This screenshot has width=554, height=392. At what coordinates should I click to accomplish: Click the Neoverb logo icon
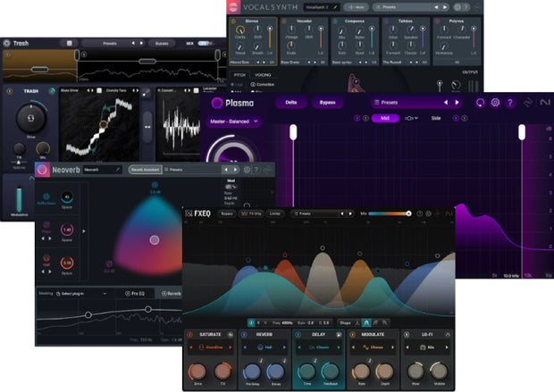click(x=42, y=170)
